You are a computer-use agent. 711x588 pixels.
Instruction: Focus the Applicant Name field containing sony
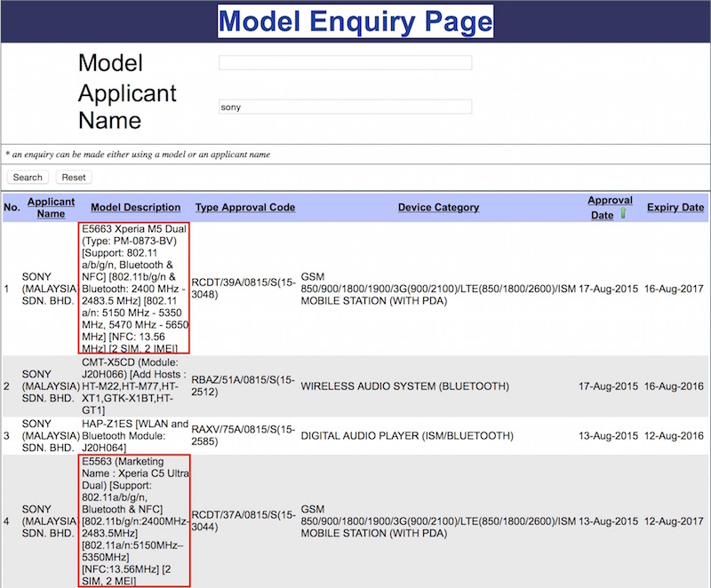coord(345,107)
